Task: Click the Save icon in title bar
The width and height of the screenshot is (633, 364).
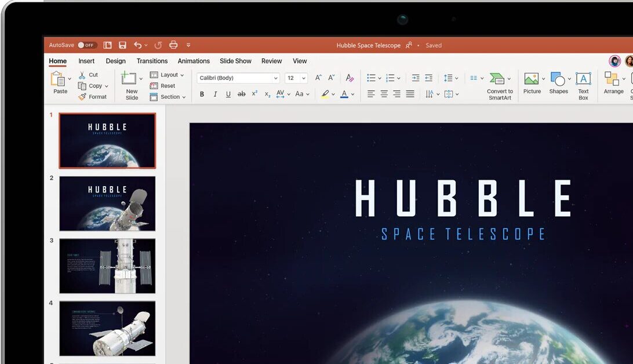Action: pyautogui.click(x=122, y=45)
